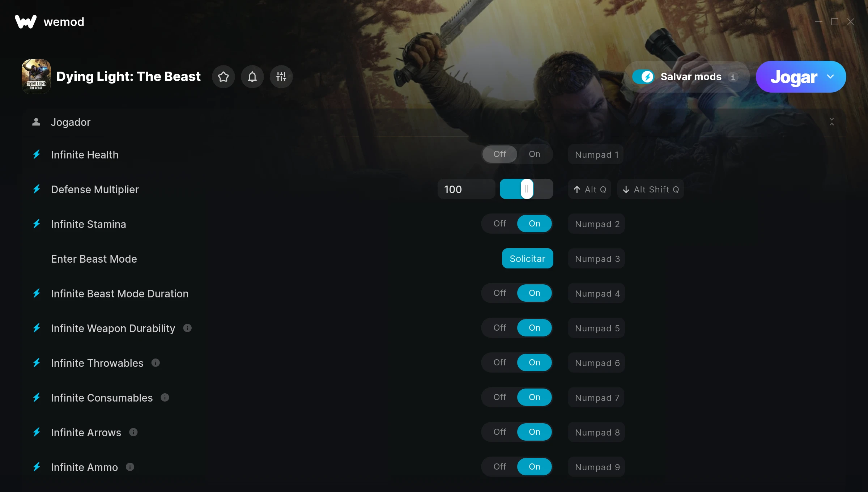
Task: Add Dying Light to favorites with star icon
Action: coord(224,77)
